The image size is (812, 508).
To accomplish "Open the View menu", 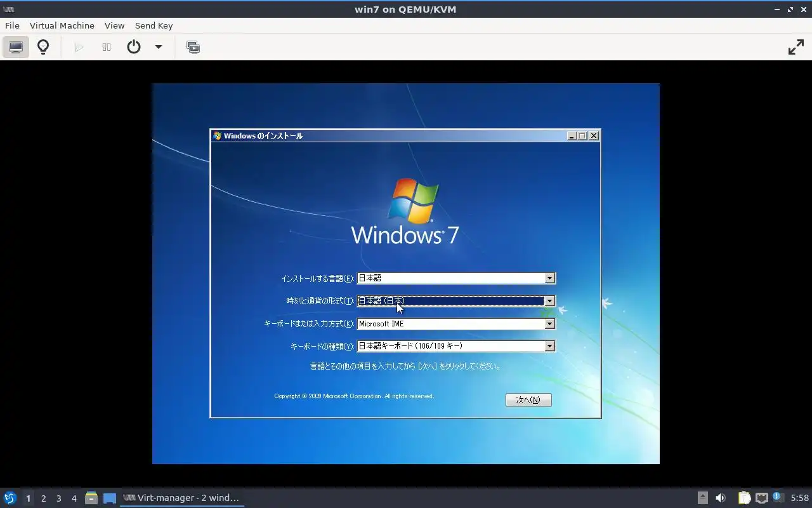I will [x=114, y=25].
